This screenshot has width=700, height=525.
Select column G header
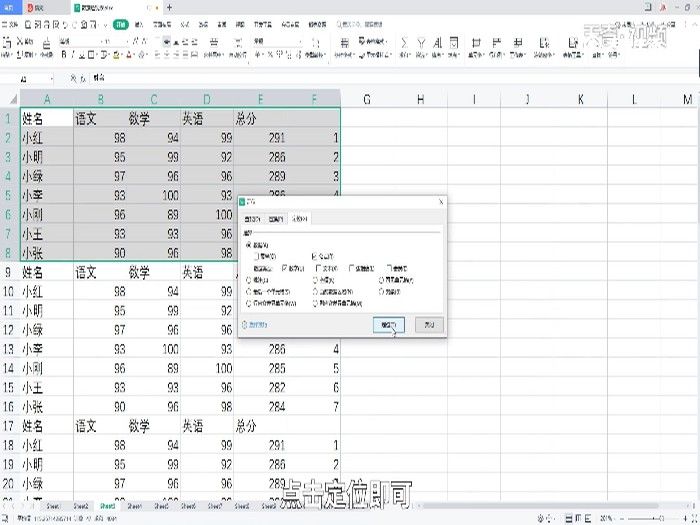point(367,99)
